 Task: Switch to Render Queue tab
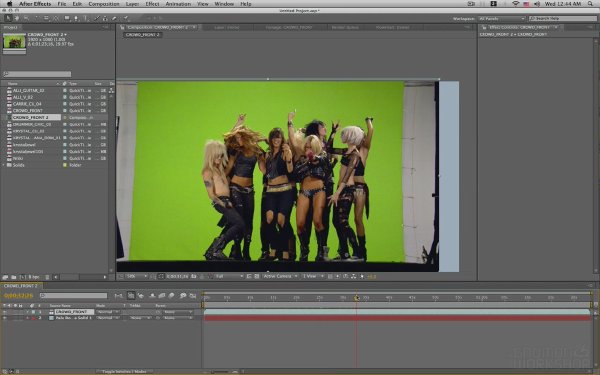click(x=345, y=28)
